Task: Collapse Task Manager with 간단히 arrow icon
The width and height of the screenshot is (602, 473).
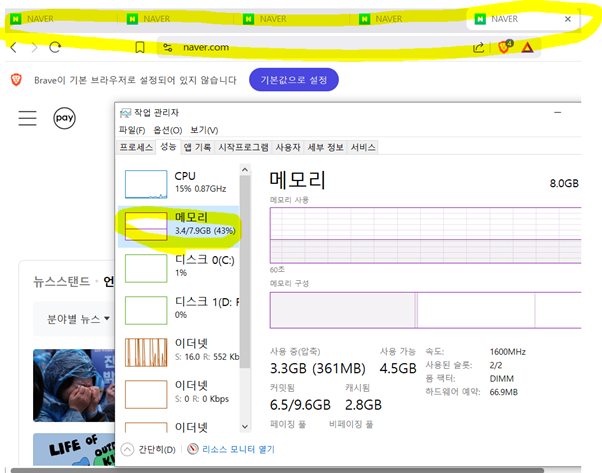Action: coord(127,449)
